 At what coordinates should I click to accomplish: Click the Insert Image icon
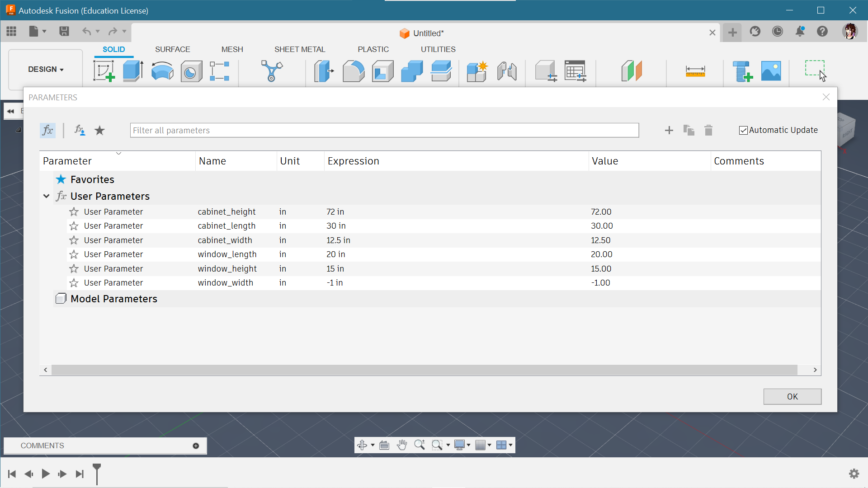771,71
